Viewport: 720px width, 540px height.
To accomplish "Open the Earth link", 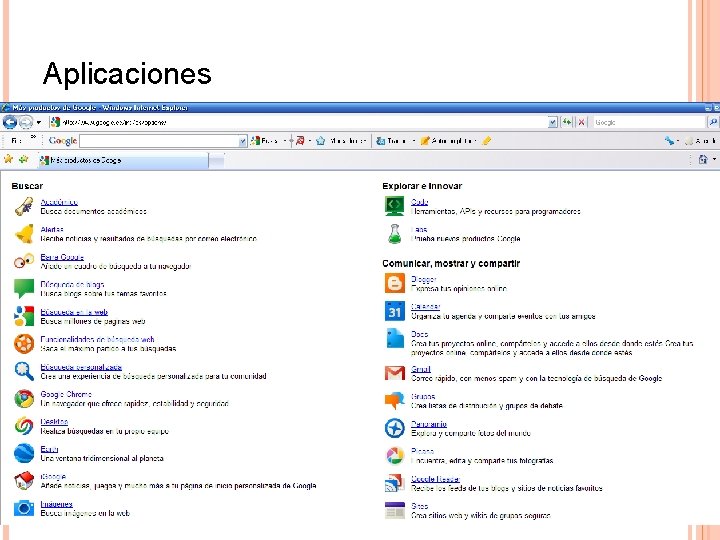I will coord(49,449).
